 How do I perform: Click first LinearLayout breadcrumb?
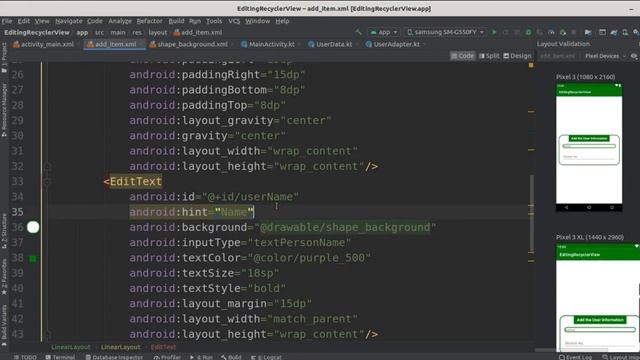pos(71,347)
